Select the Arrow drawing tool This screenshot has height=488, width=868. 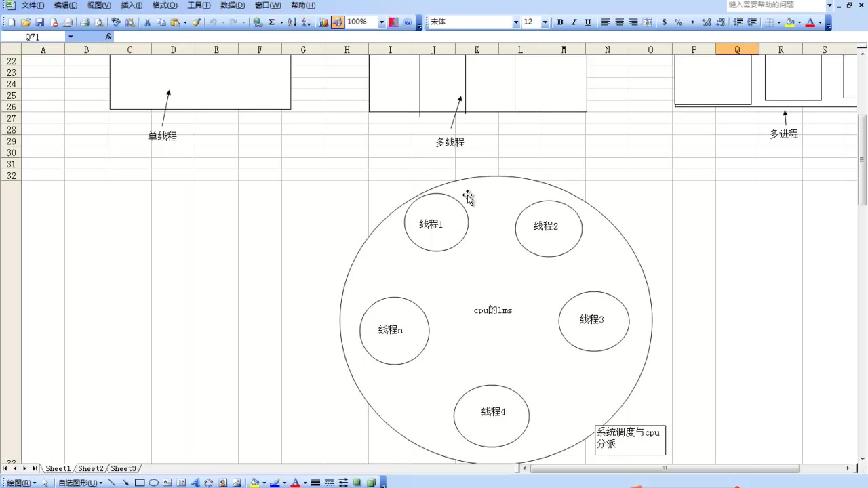(125, 483)
